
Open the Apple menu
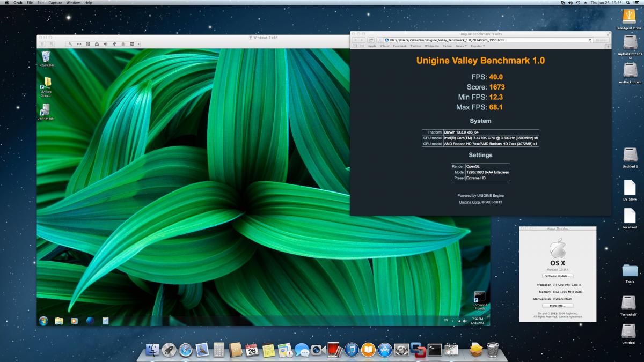pos(7,3)
